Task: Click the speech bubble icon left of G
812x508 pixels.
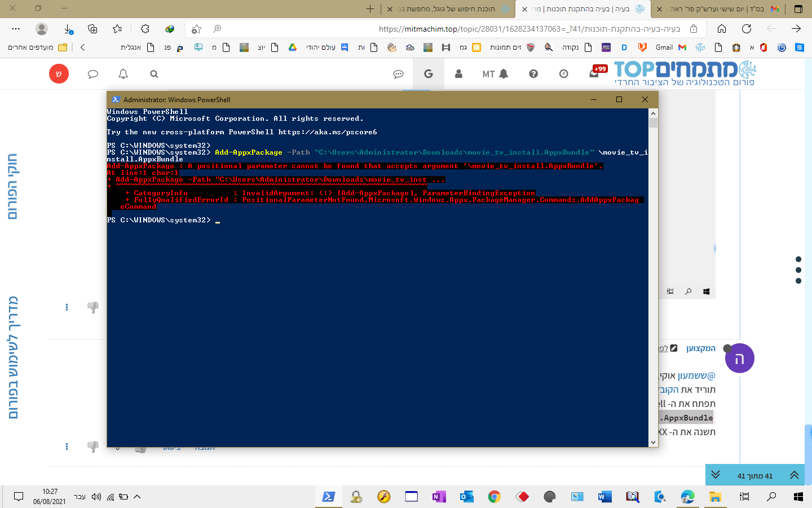Action: (x=398, y=74)
